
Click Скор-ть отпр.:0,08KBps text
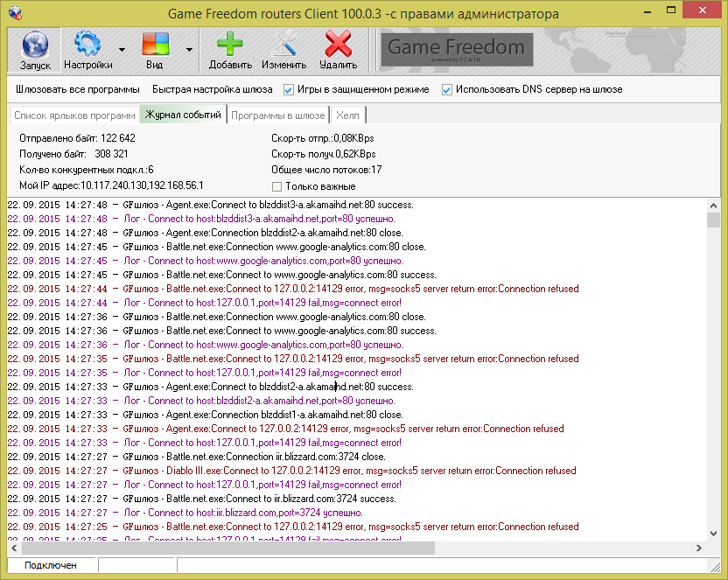coord(323,138)
